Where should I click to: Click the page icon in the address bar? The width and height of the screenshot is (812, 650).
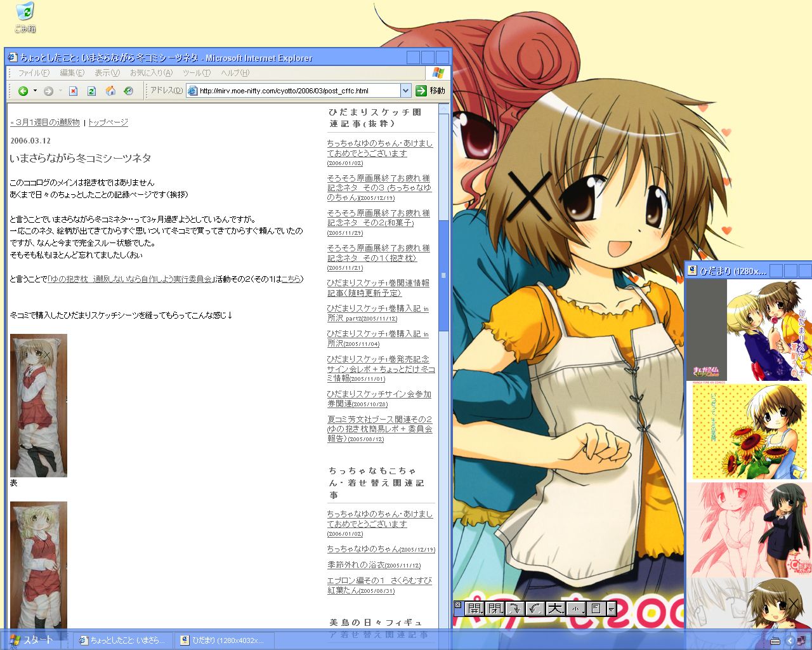(192, 91)
